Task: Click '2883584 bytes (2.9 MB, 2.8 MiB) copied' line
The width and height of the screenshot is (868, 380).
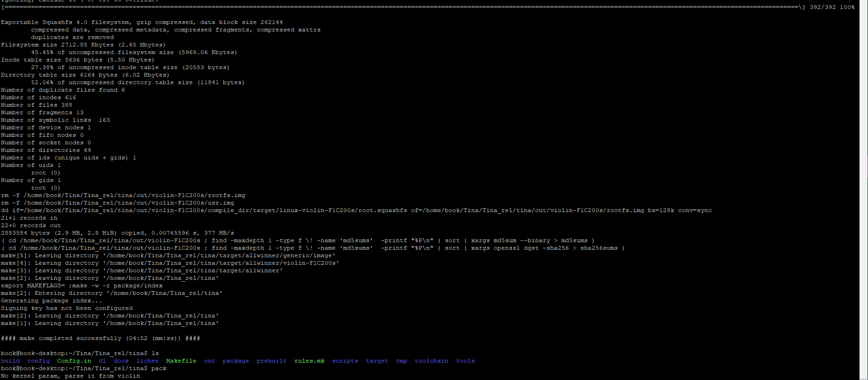Action: pos(118,233)
